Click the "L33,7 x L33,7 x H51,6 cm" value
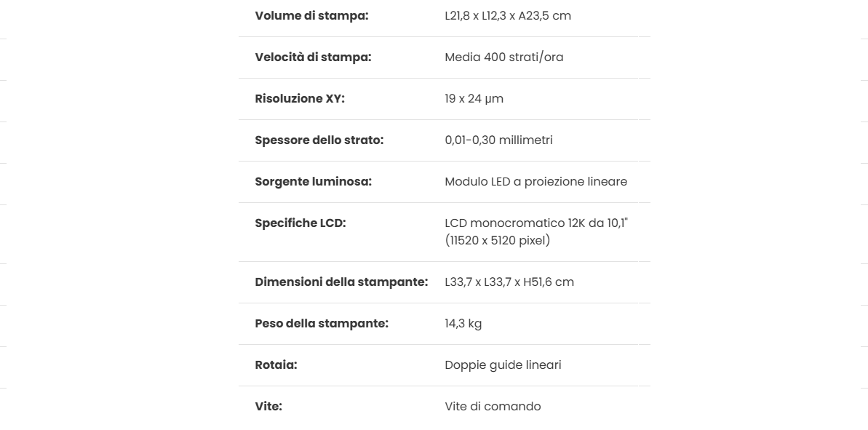The image size is (868, 430). tap(509, 282)
